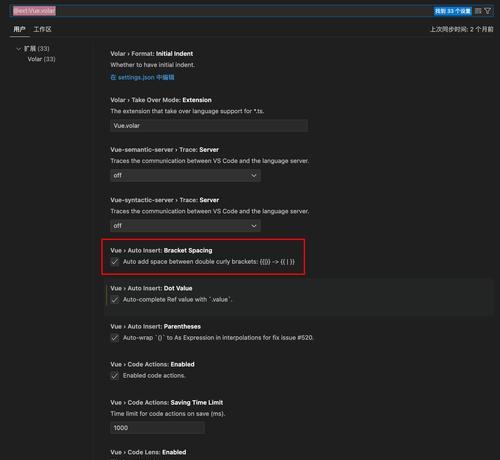Open 在 settings.json 中编辑 link

click(x=142, y=77)
